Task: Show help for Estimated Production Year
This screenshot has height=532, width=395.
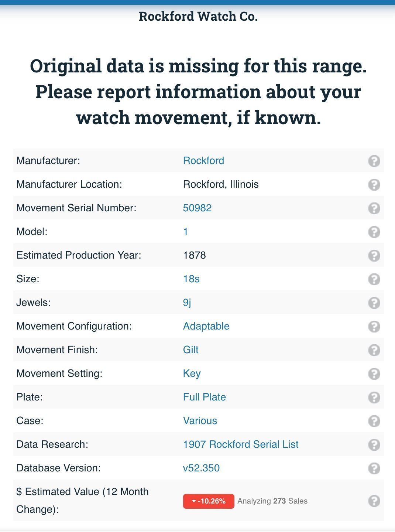Action: click(x=374, y=256)
